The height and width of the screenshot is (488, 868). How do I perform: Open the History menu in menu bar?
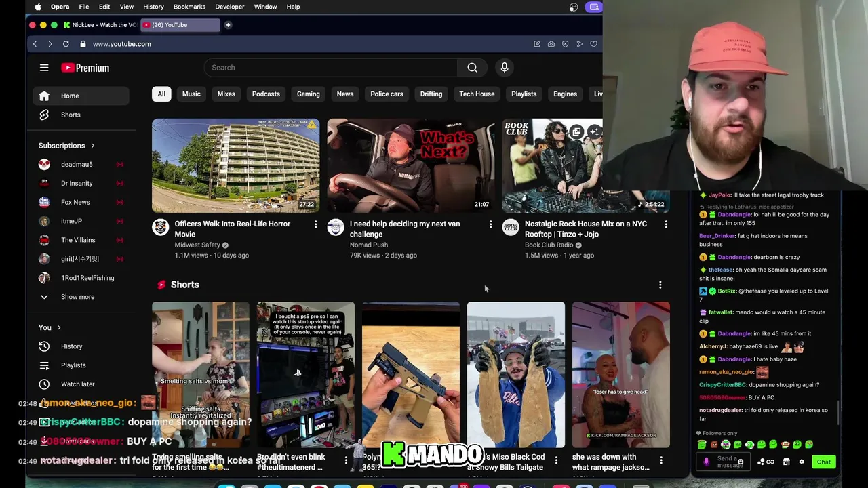click(153, 7)
